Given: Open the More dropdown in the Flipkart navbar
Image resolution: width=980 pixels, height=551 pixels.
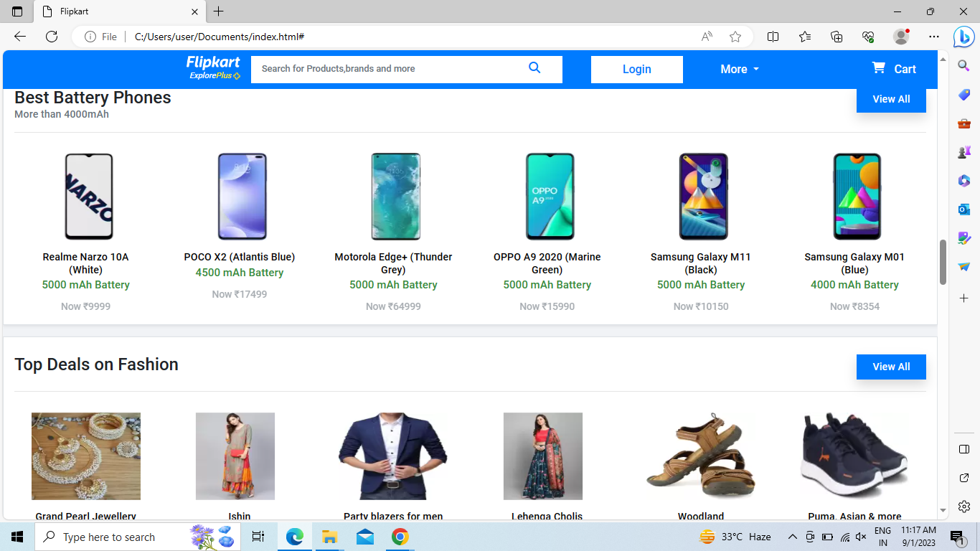Looking at the screenshot, I should pos(739,69).
